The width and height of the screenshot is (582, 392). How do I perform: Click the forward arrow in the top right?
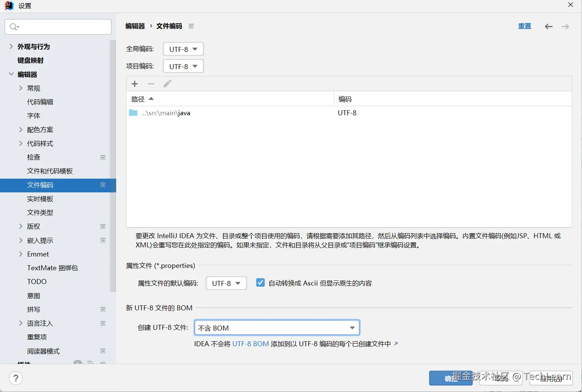565,26
